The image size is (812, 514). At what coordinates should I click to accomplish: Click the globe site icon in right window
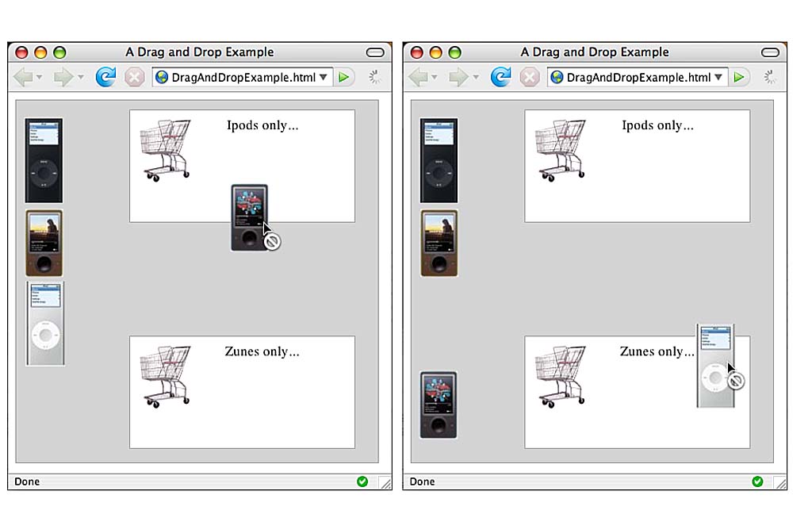557,77
